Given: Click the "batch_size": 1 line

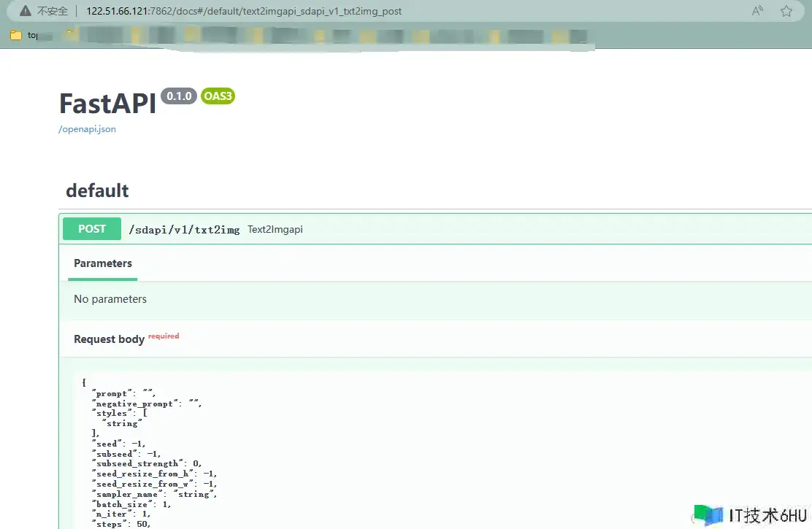Looking at the screenshot, I should pyautogui.click(x=131, y=504).
